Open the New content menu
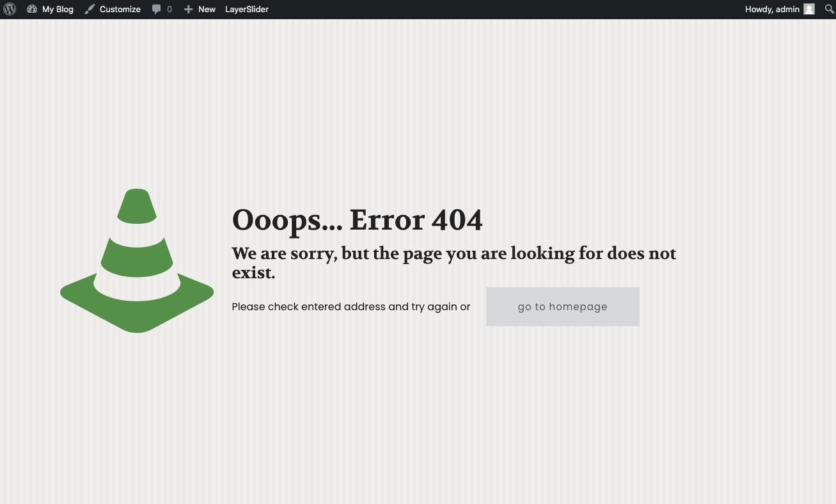 [x=200, y=9]
